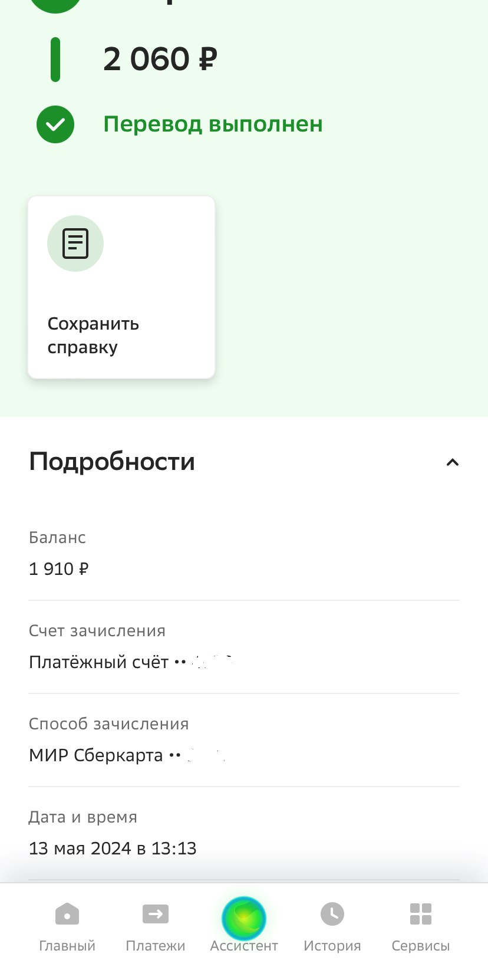This screenshot has width=488, height=980.
Task: Tap the Баланс value 1 910 ₽
Action: pyautogui.click(x=59, y=569)
